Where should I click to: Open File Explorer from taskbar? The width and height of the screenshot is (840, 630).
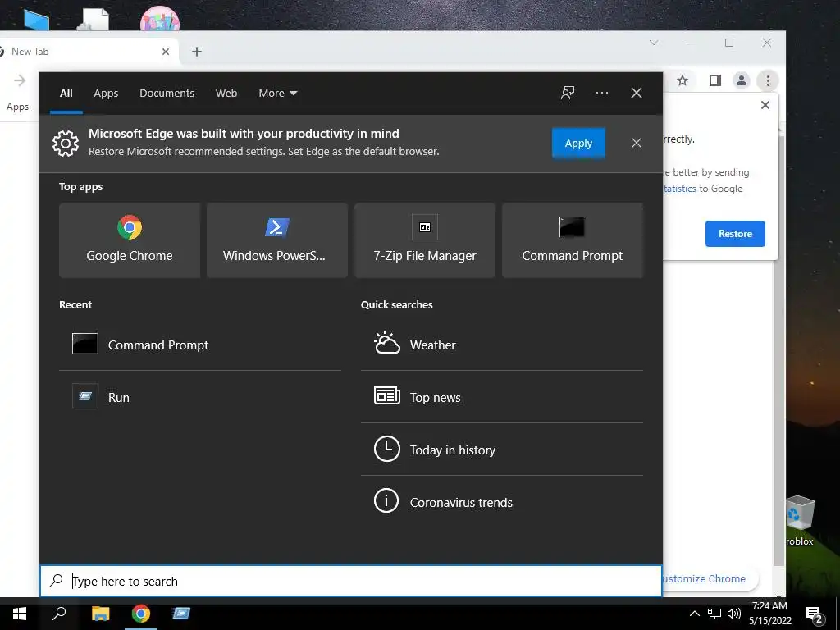coord(100,614)
